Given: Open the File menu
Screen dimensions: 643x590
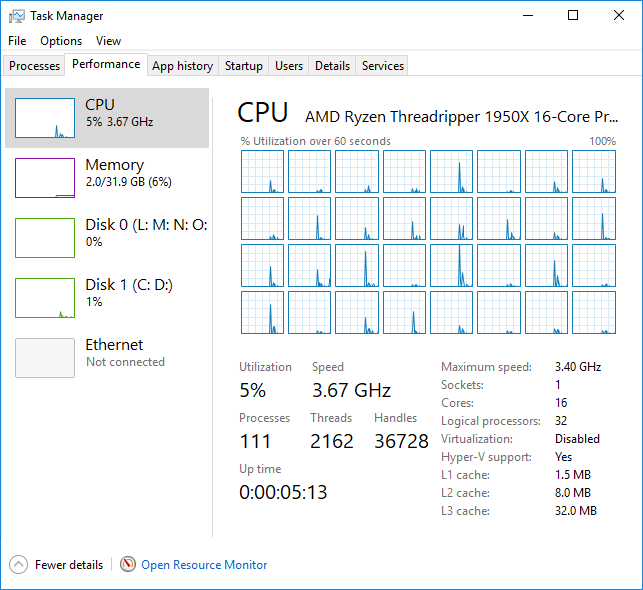Looking at the screenshot, I should click(x=17, y=41).
